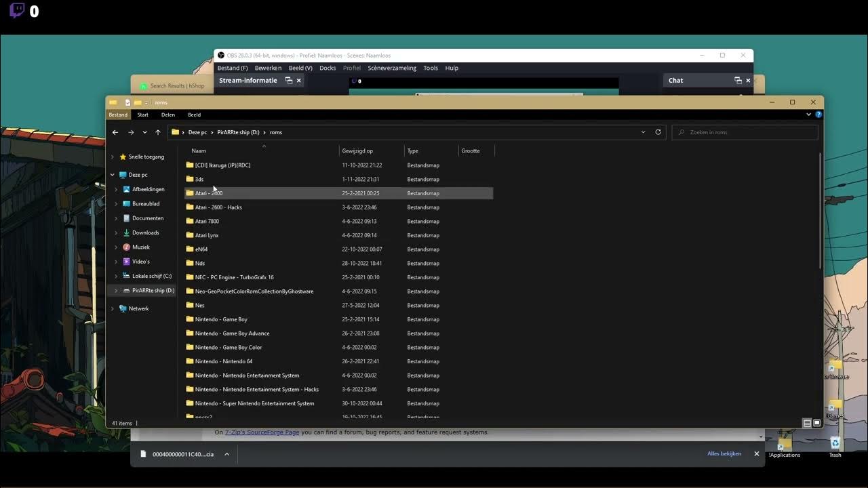This screenshot has height=488, width=868.
Task: Click the Forward navigation arrow in Explorer
Action: tap(131, 132)
